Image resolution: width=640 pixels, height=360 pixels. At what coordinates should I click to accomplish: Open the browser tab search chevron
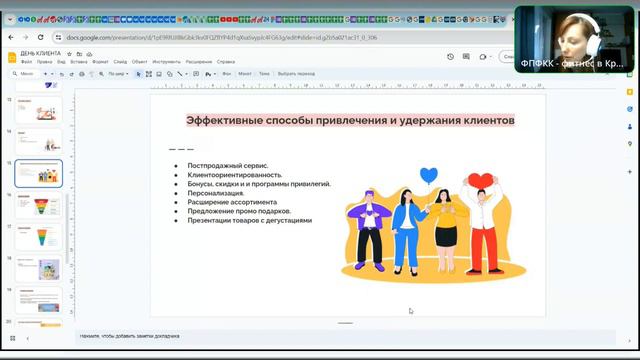(x=10, y=19)
